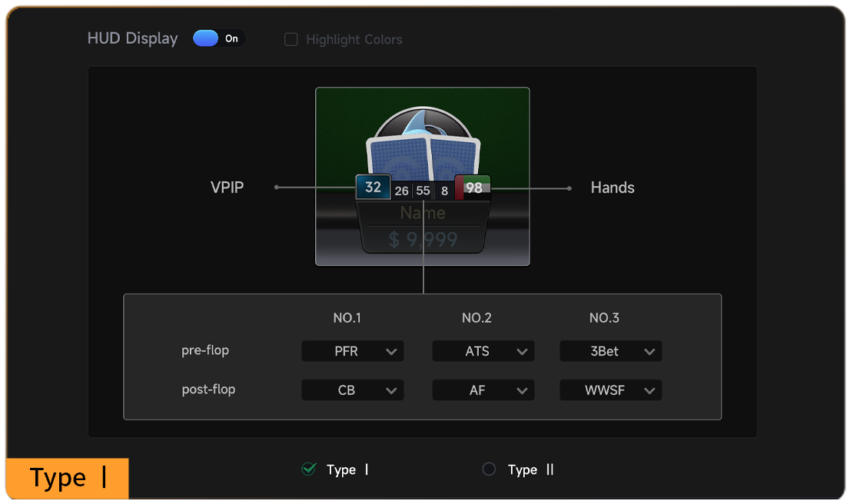The width and height of the screenshot is (850, 504).
Task: Open the pre-flop 3Bet dropdown
Action: click(x=610, y=351)
